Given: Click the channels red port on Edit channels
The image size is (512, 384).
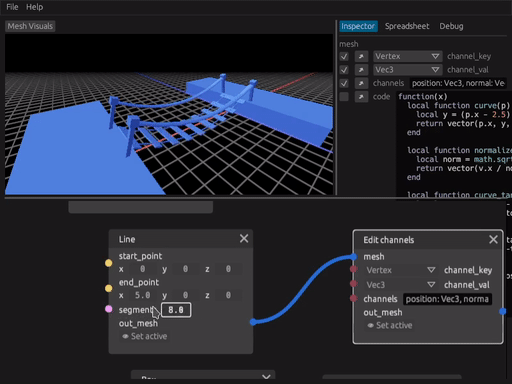Looking at the screenshot, I should [x=354, y=298].
